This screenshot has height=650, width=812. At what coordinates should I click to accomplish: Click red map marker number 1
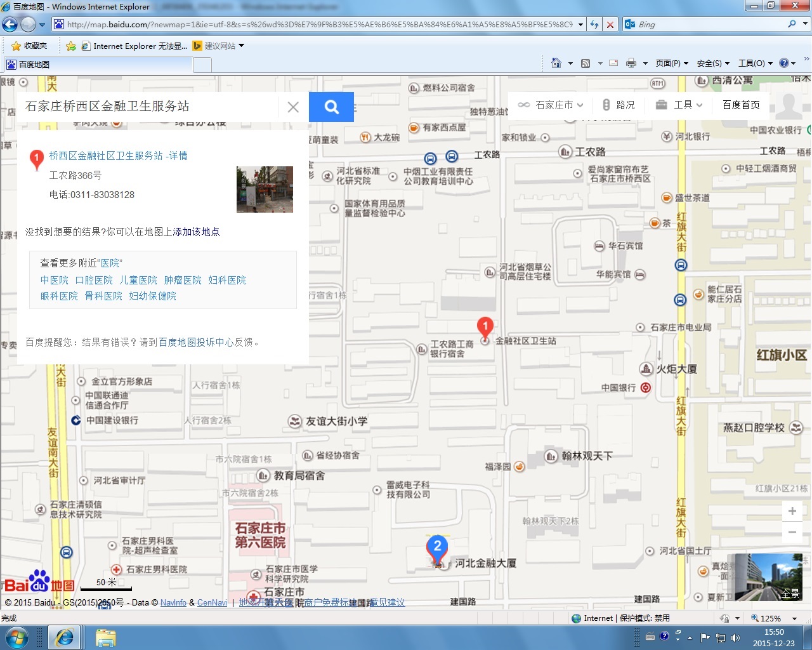coord(485,329)
